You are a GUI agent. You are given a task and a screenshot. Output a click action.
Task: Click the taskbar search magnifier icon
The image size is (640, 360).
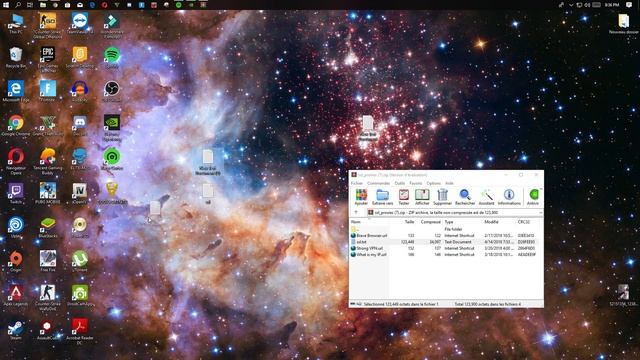click(x=18, y=5)
